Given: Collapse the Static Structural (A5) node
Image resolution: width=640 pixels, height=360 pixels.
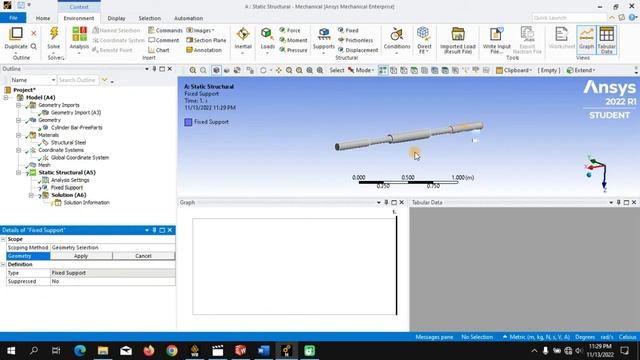Looking at the screenshot, I should click(18, 173).
